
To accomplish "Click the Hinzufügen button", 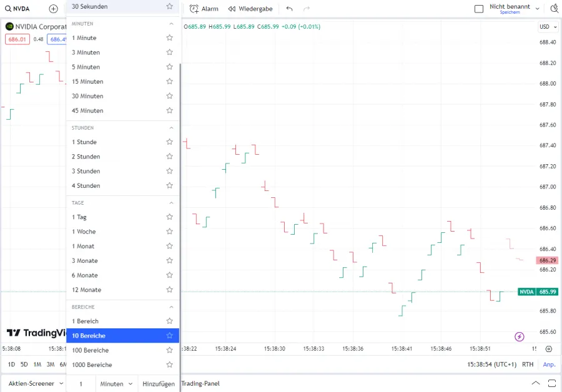I will [159, 384].
